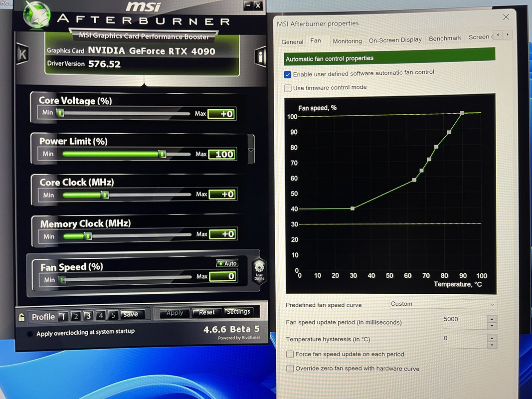The width and height of the screenshot is (532, 399).
Task: Click the NVIDIA GeForce RTX 4090 text
Action: coord(152,51)
